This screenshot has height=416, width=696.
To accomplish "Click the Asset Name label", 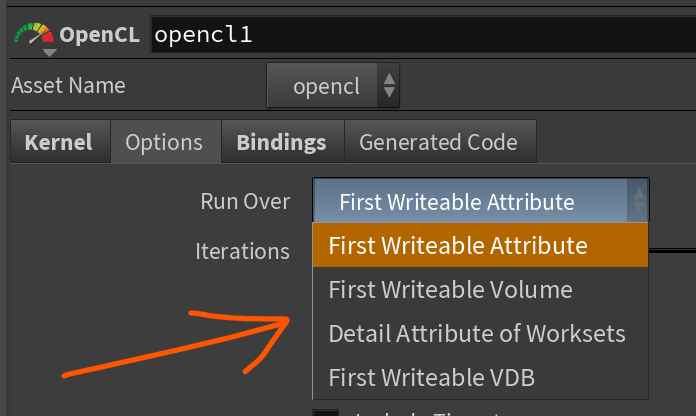I will click(68, 86).
